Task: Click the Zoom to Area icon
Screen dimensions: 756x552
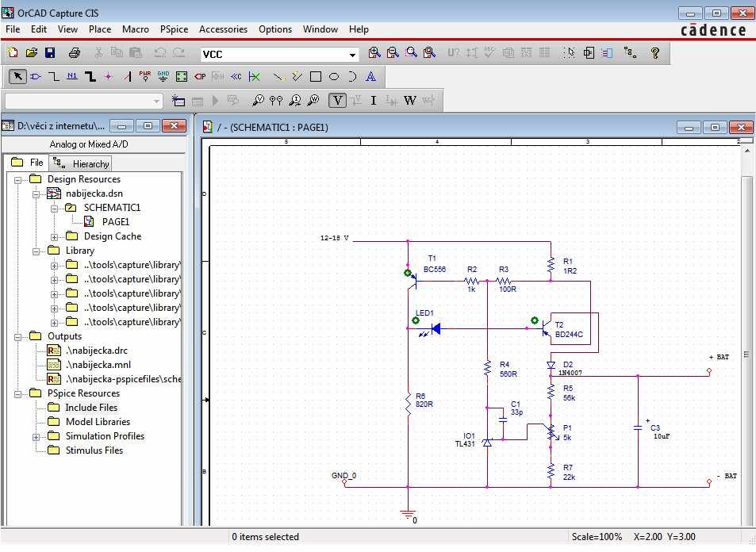Action: tap(411, 53)
